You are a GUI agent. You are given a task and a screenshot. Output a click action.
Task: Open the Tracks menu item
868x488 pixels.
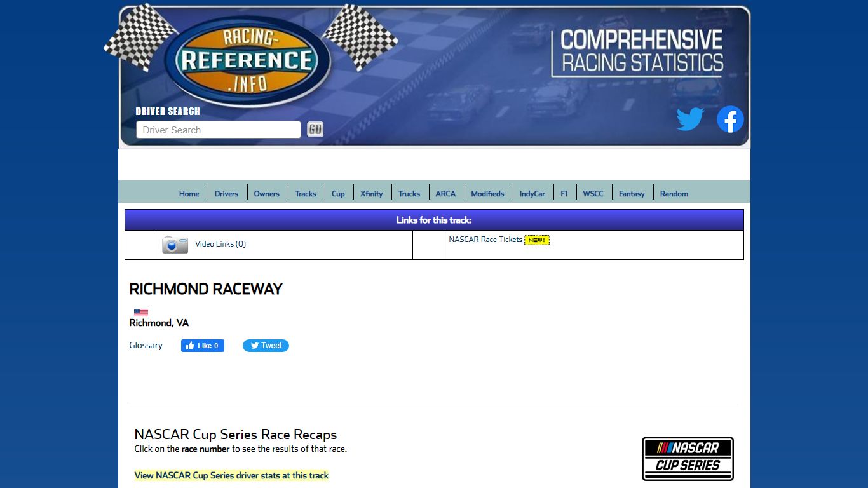(305, 194)
